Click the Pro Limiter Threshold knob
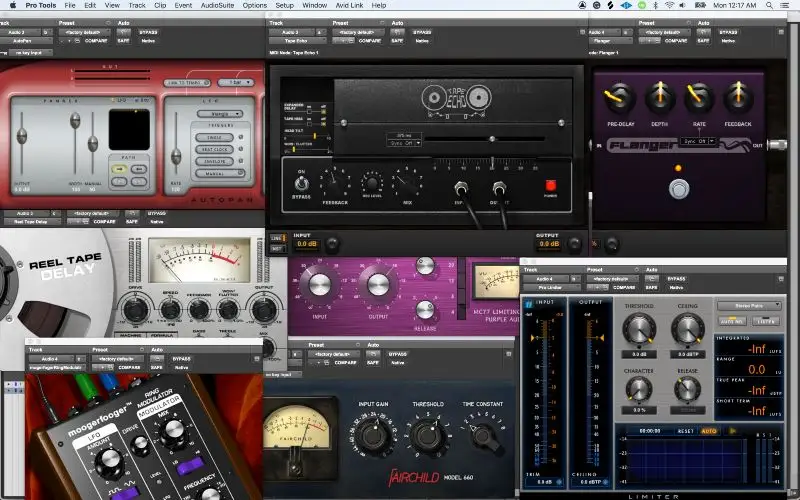The height and width of the screenshot is (500, 800). [x=639, y=330]
